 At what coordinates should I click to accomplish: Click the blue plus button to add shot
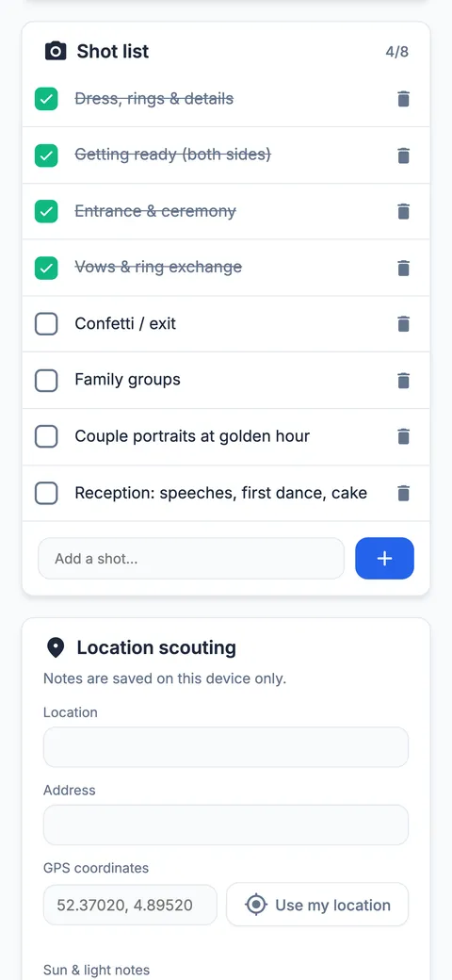click(x=384, y=558)
